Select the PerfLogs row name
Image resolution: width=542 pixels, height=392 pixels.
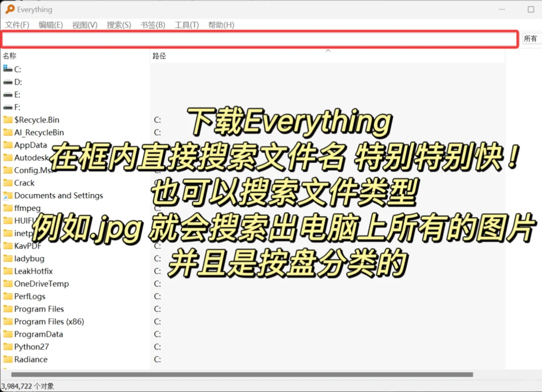click(29, 296)
